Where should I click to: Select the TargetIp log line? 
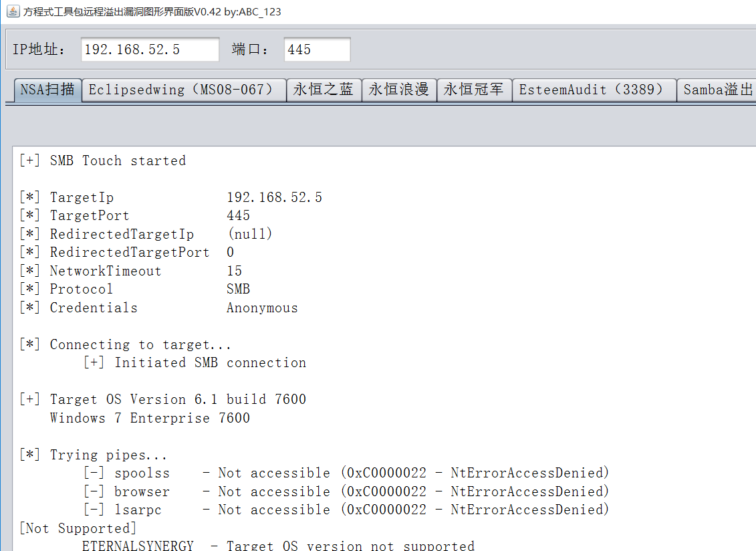pos(170,197)
